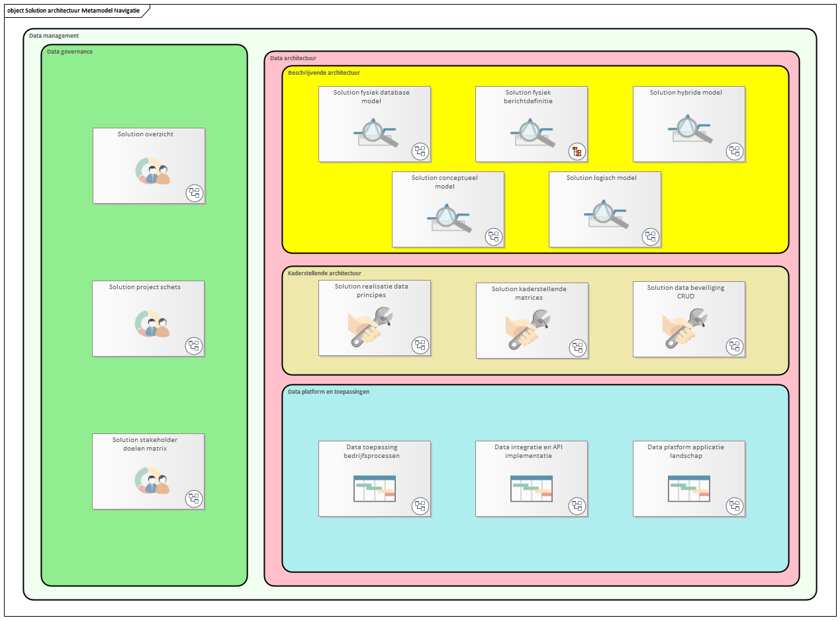
Task: Click Gantt chart icon in Data platform applicatie landschap
Action: click(x=689, y=488)
